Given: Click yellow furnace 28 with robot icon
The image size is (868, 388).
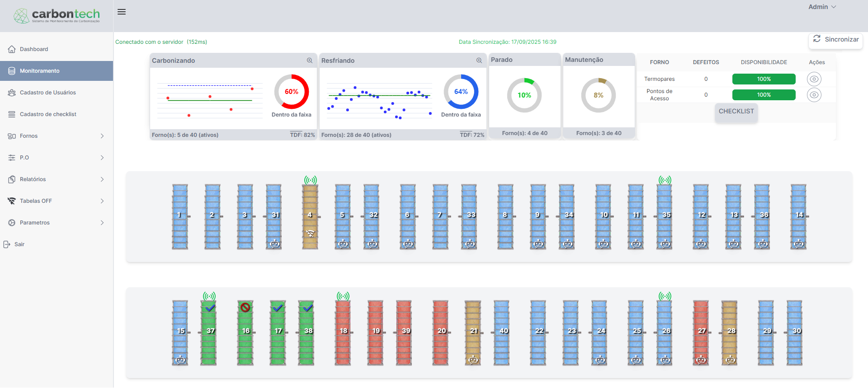Looking at the screenshot, I should 730,332.
